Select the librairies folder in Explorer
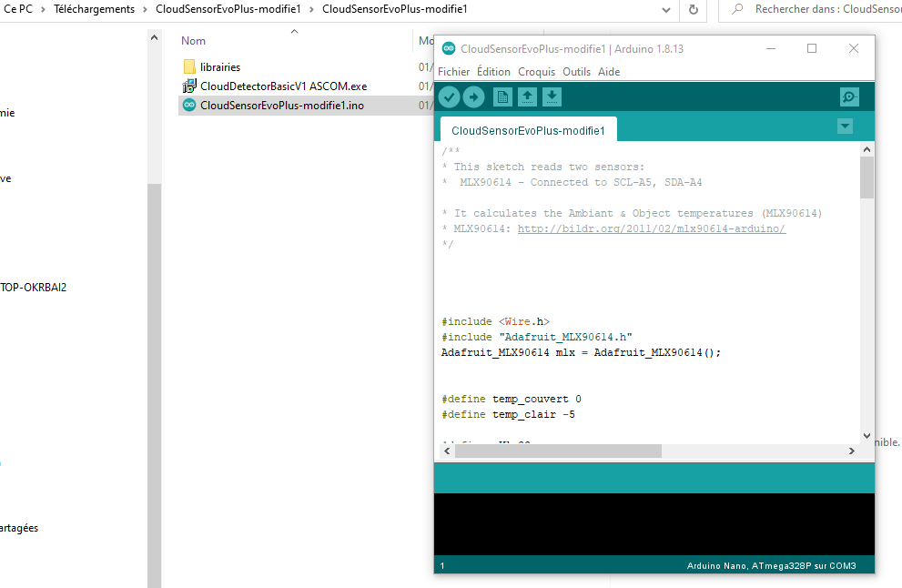Viewport: 902px width, 588px height. [219, 66]
